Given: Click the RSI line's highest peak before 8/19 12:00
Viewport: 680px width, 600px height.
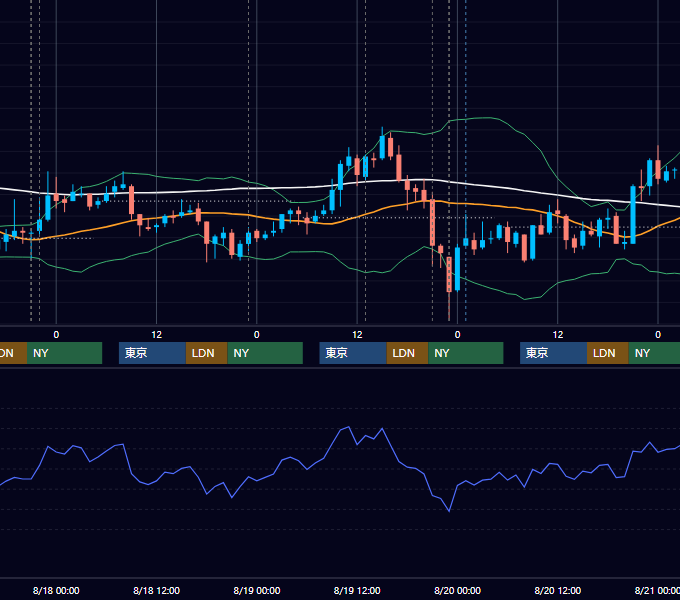Looking at the screenshot, I should [348, 427].
